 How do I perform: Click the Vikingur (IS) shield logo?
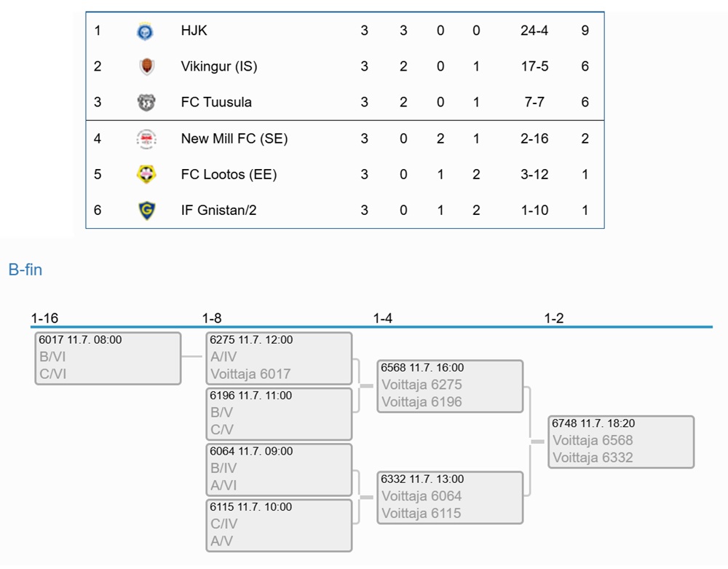[146, 66]
